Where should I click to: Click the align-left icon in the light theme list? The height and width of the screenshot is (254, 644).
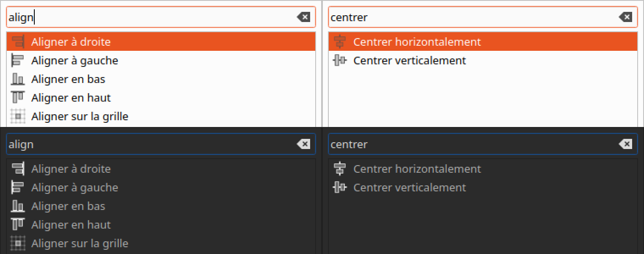18,61
